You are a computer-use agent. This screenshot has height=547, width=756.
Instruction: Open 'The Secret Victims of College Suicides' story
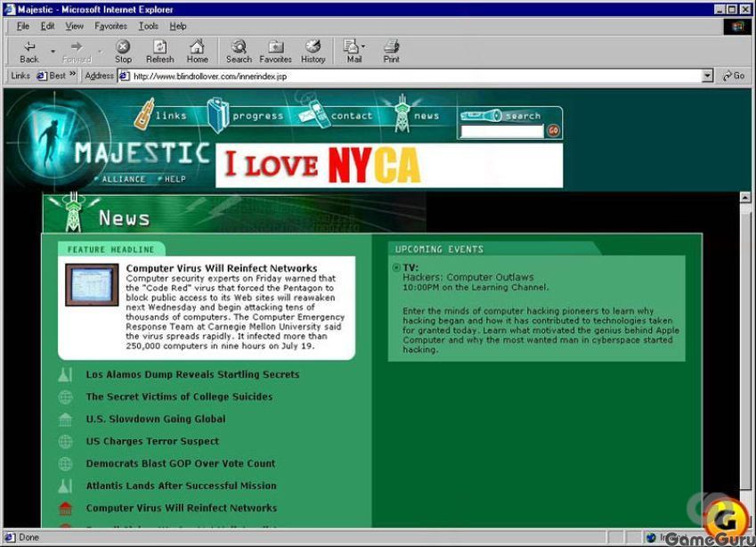(x=179, y=396)
